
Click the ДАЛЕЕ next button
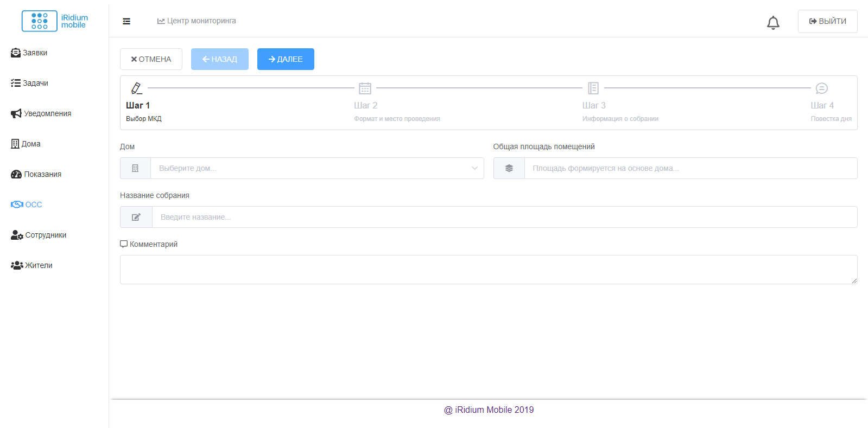point(286,59)
